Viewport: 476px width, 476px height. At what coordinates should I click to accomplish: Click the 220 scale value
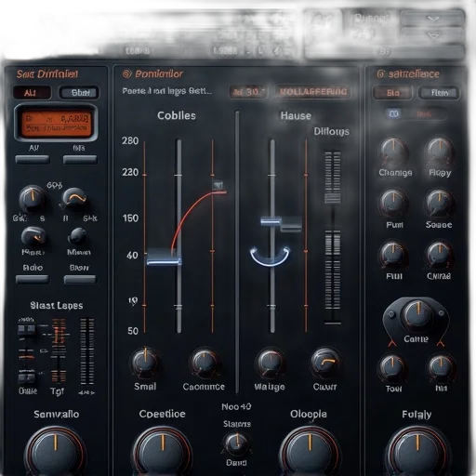130,172
